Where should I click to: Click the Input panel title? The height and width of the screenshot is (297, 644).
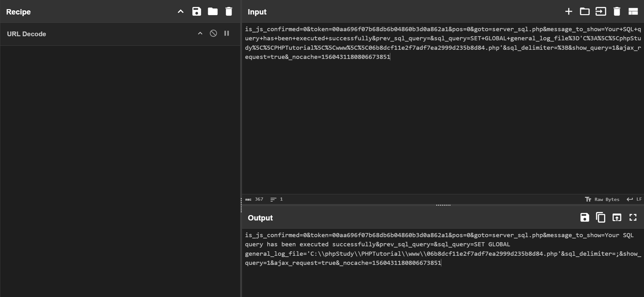pyautogui.click(x=257, y=12)
